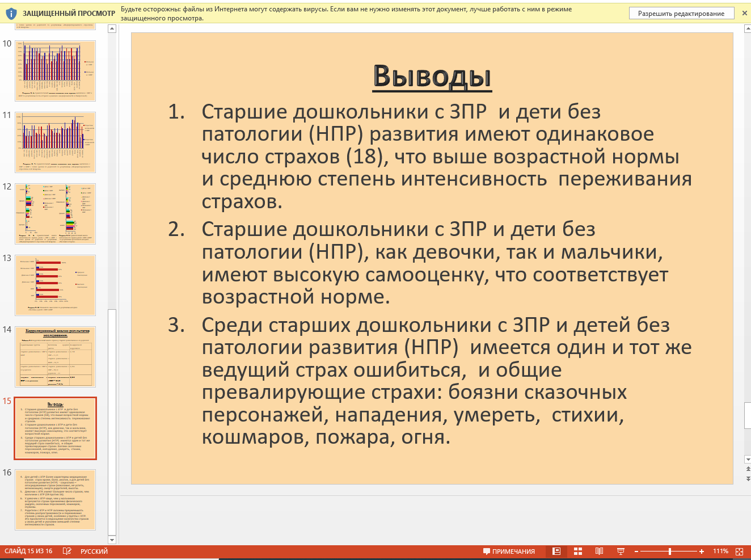Click the zoom slider handle
Viewport: 751px width, 560px height.
[x=670, y=551]
